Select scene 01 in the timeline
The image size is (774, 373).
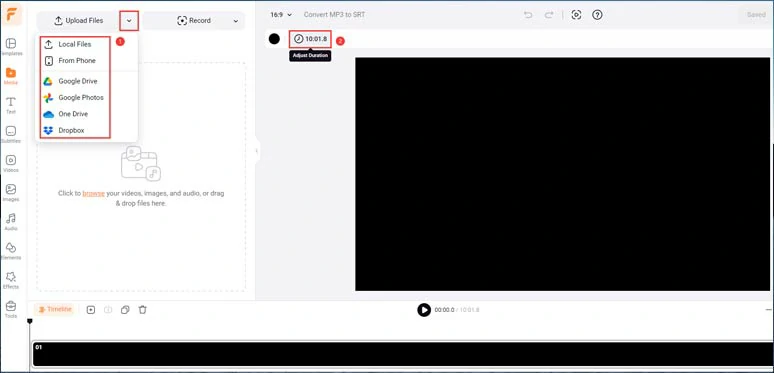click(402, 354)
